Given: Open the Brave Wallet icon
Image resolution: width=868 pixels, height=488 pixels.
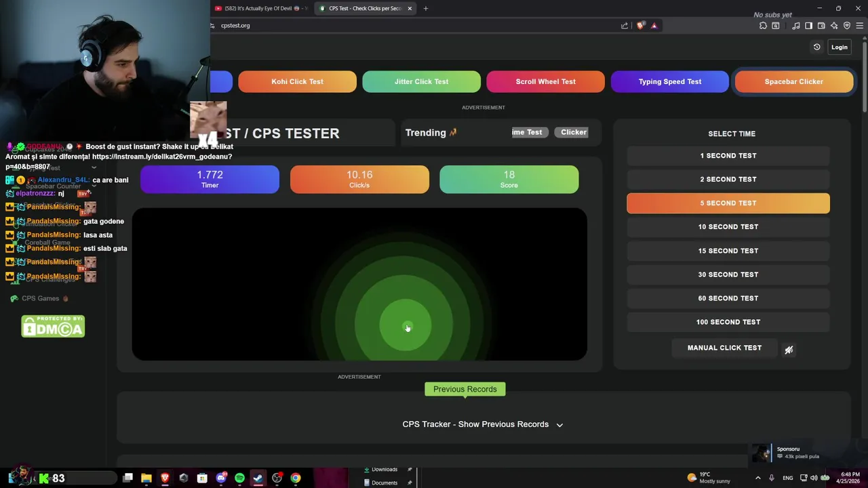Looking at the screenshot, I should tap(821, 26).
